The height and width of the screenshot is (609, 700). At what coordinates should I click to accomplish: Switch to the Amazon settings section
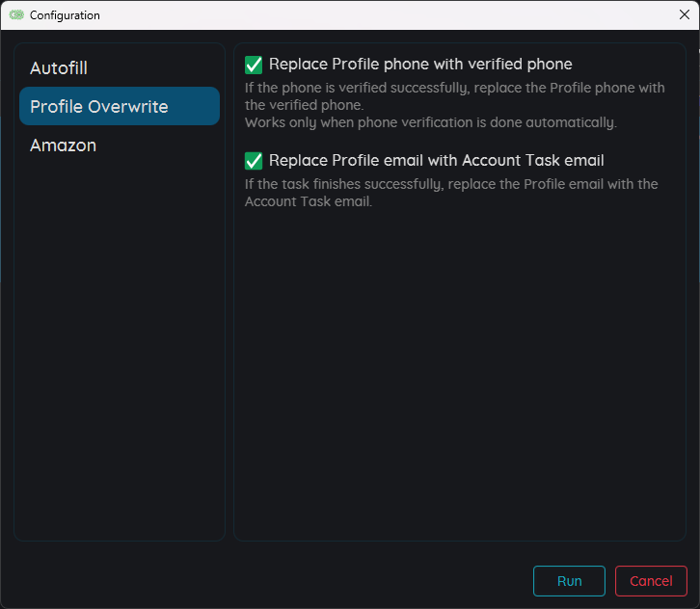[x=63, y=146]
